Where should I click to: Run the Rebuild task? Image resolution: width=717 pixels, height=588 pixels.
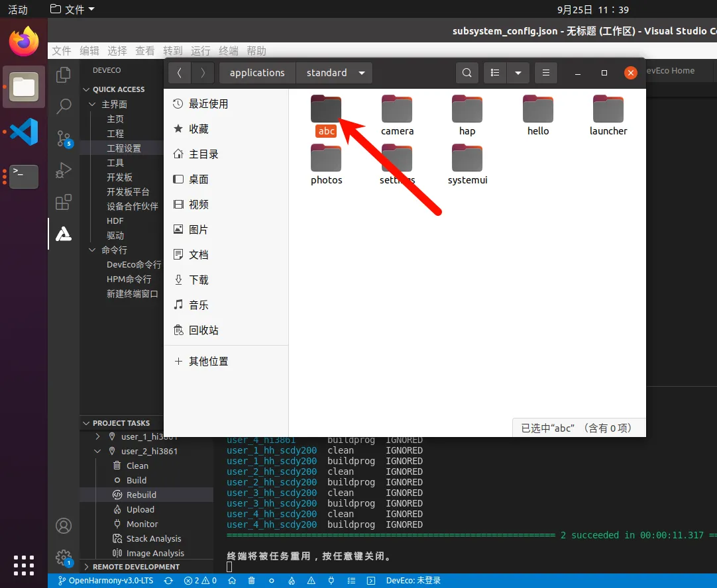coord(141,495)
